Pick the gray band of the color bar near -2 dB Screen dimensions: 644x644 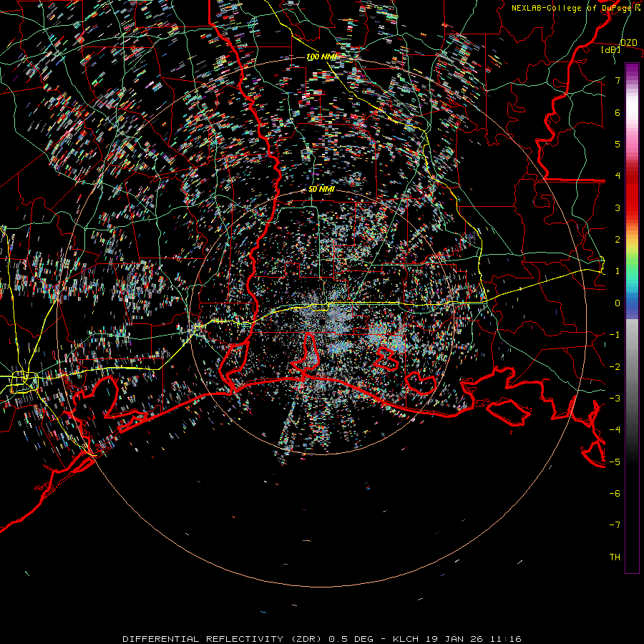(x=632, y=367)
